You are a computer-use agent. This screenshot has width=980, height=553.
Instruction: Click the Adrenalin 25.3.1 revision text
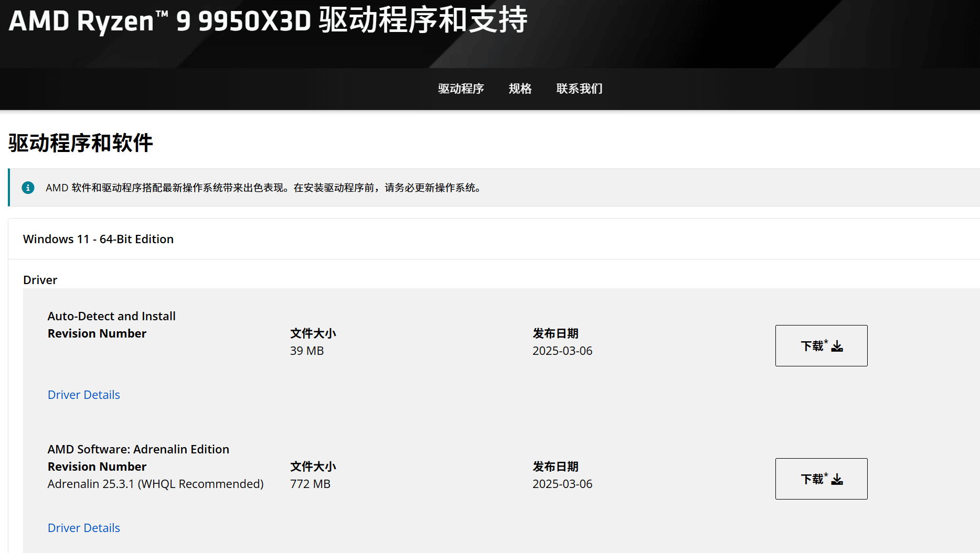point(155,483)
